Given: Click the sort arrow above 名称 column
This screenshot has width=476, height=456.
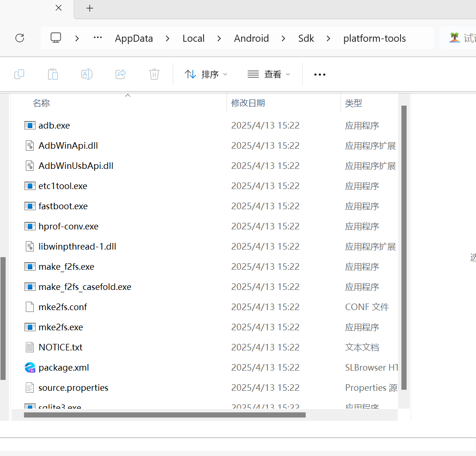Looking at the screenshot, I should [x=128, y=95].
